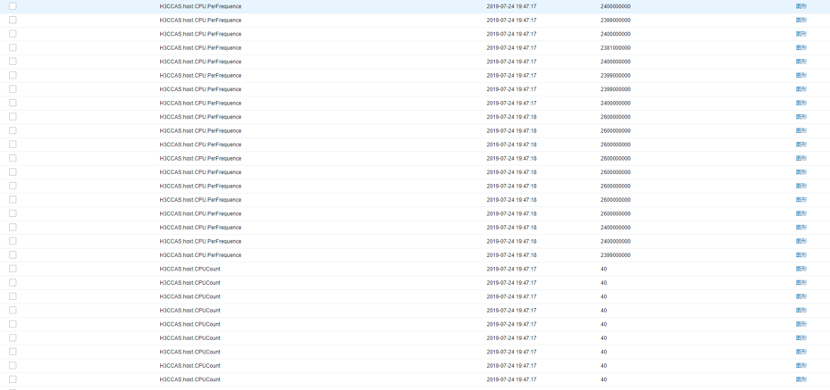Click the item name in the 2381000000 row
The image size is (830, 390).
click(x=200, y=48)
